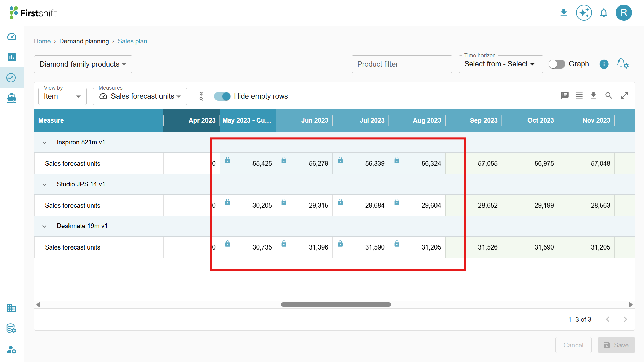
Task: Toggle Hide empty rows switch
Action: click(x=222, y=96)
